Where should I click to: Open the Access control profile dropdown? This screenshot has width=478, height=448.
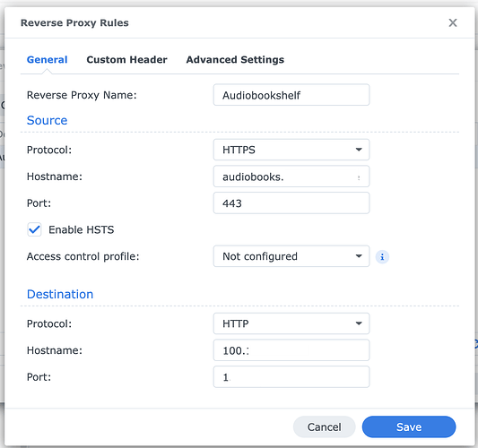tap(291, 256)
